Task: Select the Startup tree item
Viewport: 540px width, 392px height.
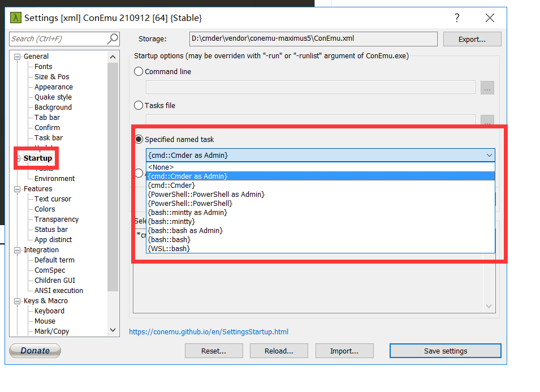Action: pos(38,158)
